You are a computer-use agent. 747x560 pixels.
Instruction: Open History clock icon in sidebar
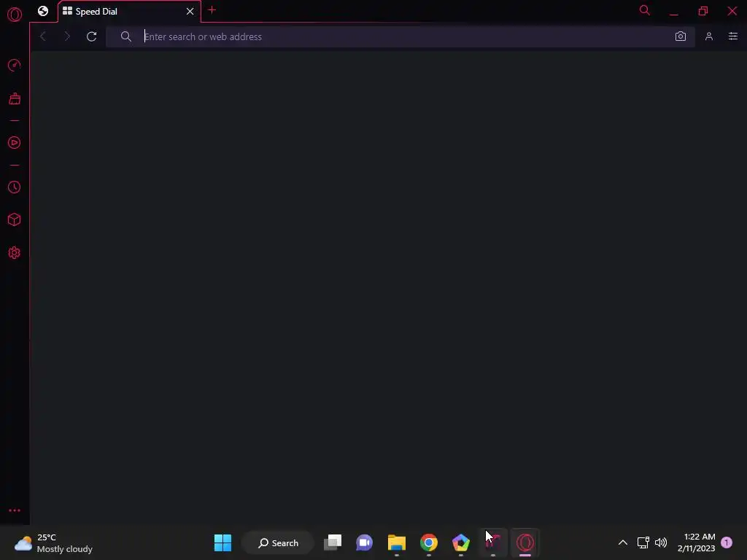point(15,187)
